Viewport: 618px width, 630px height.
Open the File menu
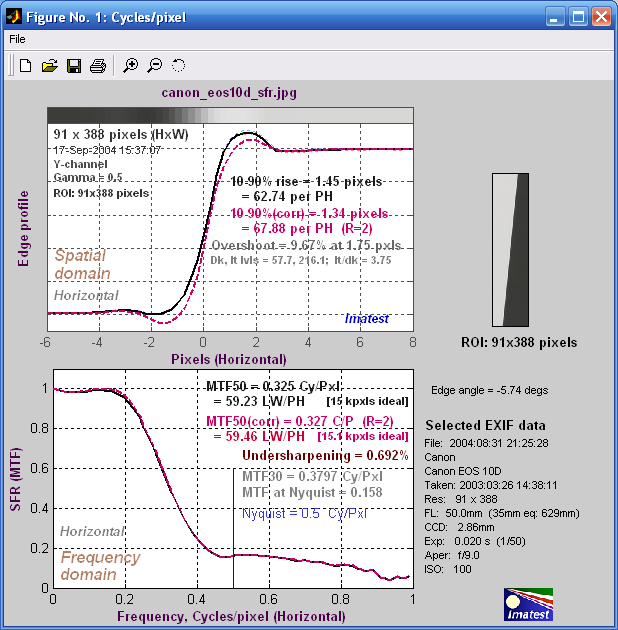17,39
